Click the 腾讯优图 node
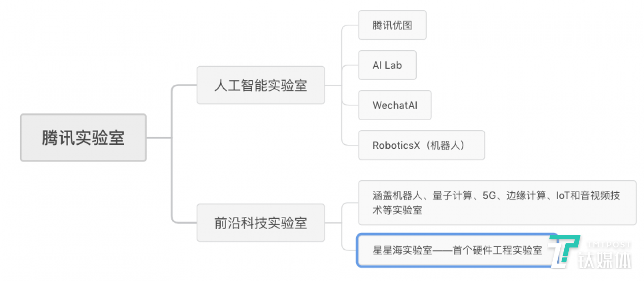 [x=392, y=25]
